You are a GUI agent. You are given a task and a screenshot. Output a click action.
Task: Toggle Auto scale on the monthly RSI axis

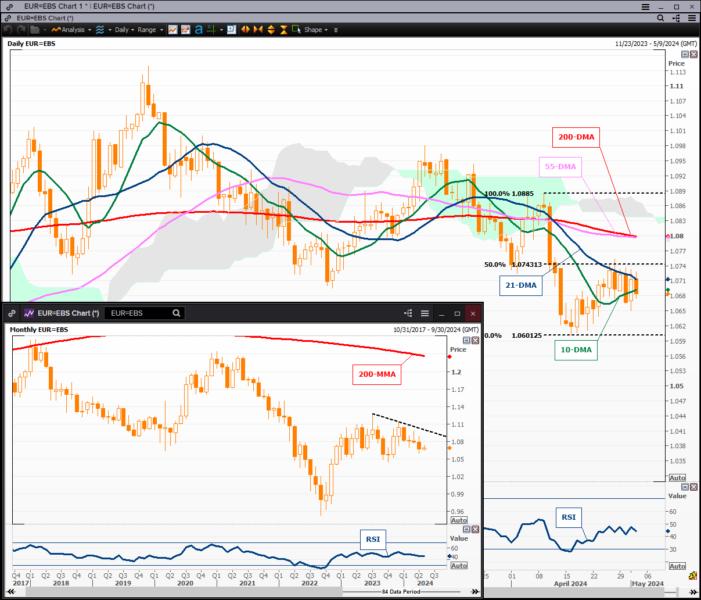(459, 566)
